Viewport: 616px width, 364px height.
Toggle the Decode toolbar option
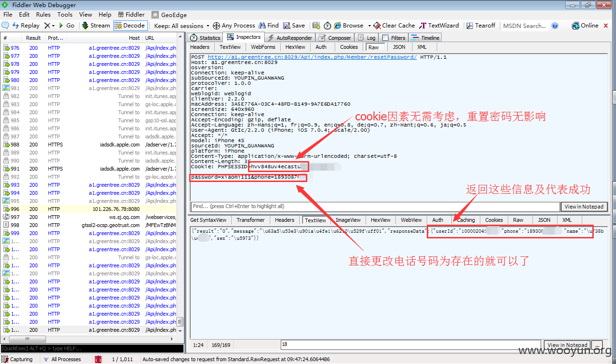130,26
